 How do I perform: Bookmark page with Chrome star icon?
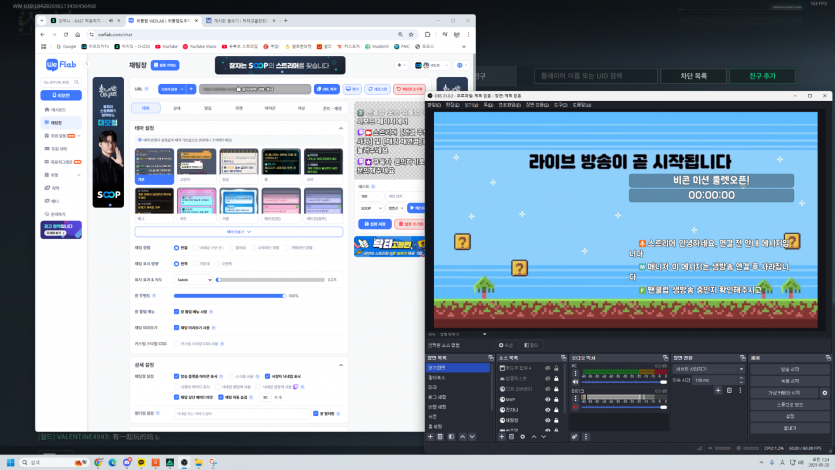(x=411, y=35)
